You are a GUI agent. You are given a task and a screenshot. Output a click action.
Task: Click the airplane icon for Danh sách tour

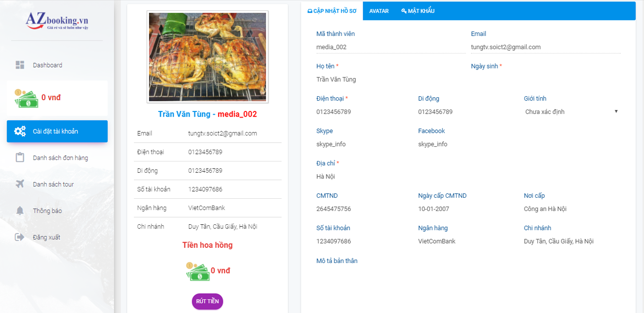point(20,184)
